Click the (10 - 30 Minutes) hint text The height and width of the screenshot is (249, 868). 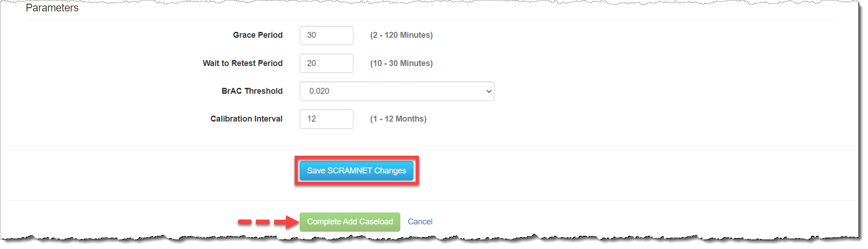[401, 63]
